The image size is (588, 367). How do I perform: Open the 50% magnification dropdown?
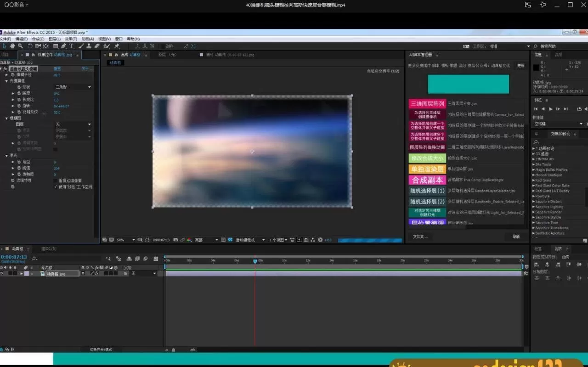tap(125, 240)
